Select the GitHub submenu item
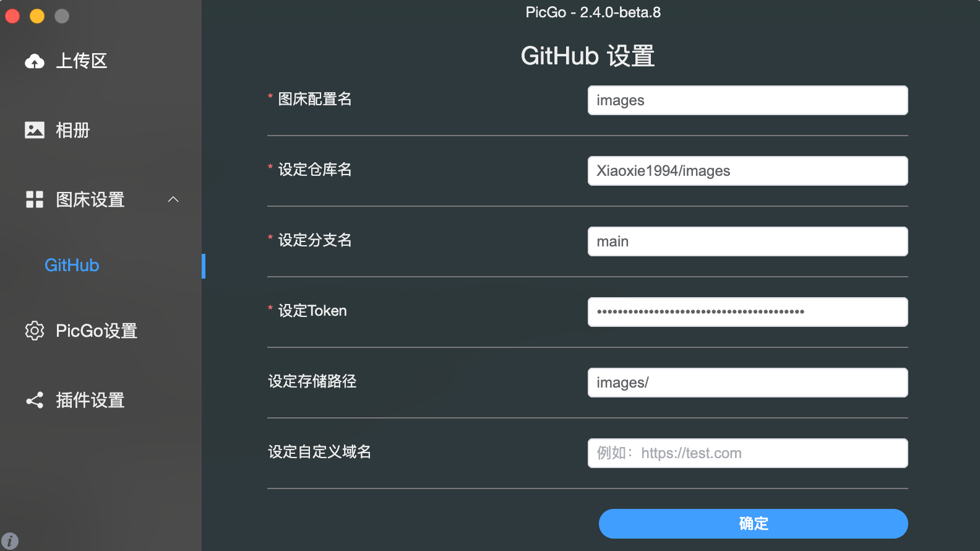 [72, 266]
